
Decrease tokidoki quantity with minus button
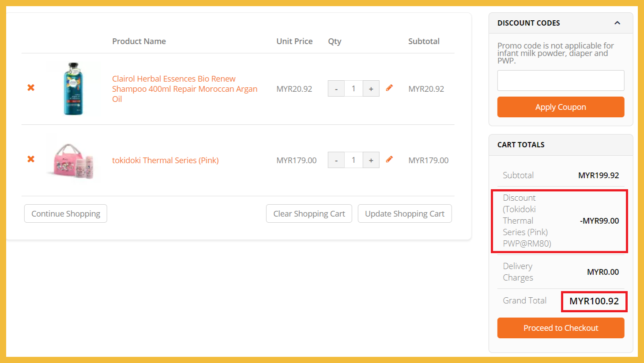336,160
